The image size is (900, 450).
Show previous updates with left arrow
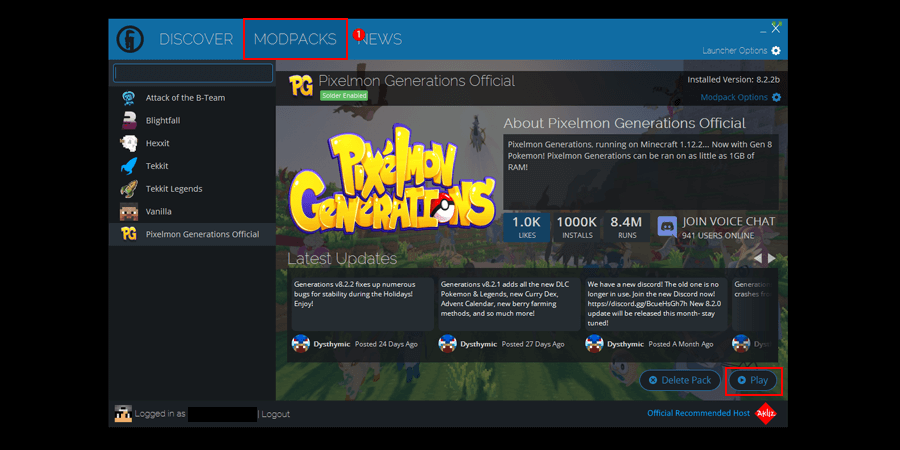pos(758,259)
